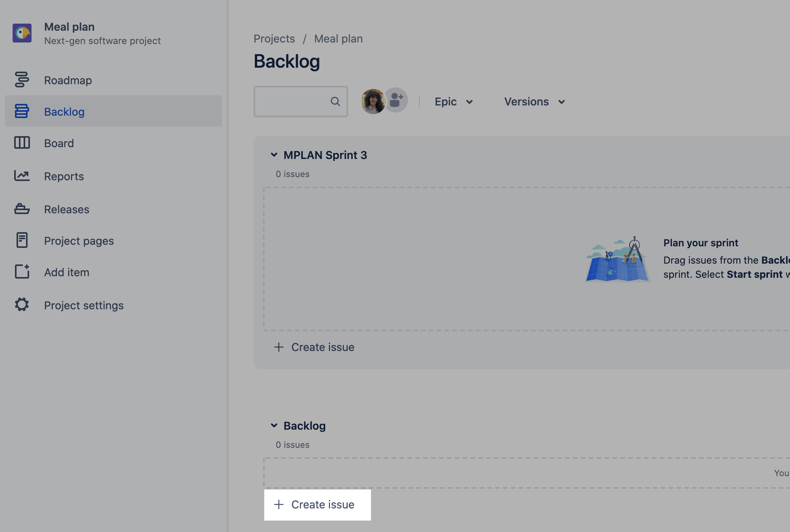Click the Add item plus icon
Screen dimensions: 790x532
22,272
